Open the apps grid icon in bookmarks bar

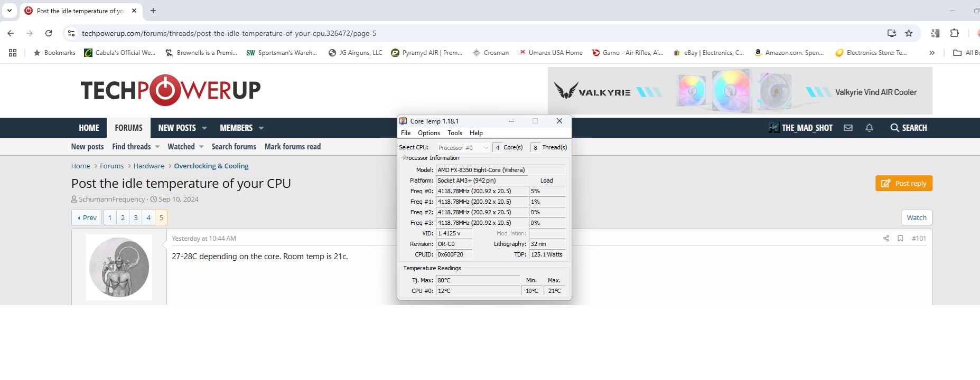[13, 53]
